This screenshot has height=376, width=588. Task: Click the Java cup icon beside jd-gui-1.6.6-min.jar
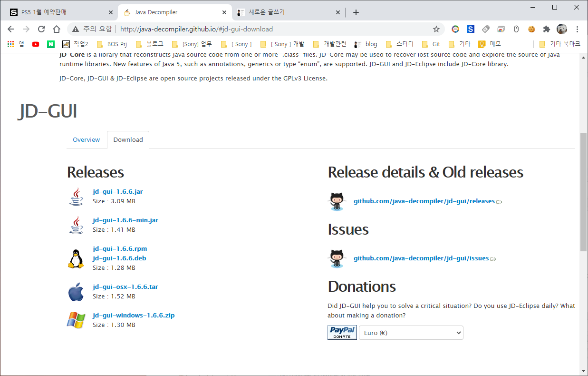tap(76, 225)
